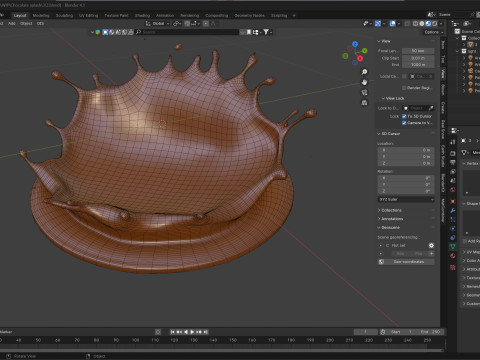Viewport: 480px width, 360px height.
Task: Open the Sculpting workspace tab
Action: click(64, 15)
